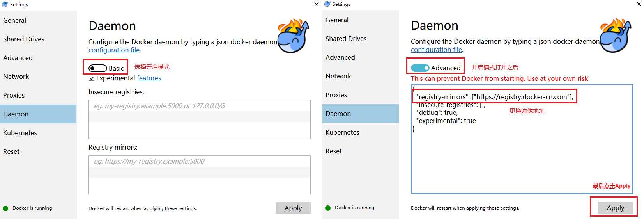Click the insecure-registries line in JSON editor
644x219 pixels.
pyautogui.click(x=451, y=105)
